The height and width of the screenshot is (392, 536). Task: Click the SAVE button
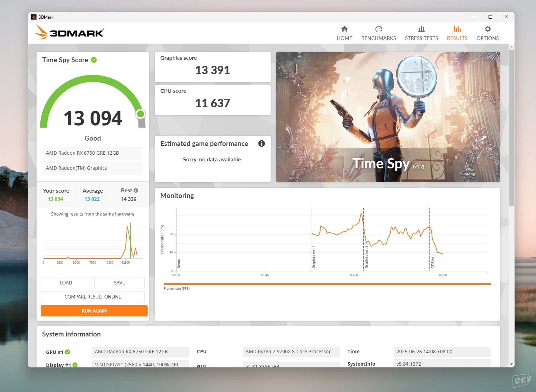click(x=120, y=283)
